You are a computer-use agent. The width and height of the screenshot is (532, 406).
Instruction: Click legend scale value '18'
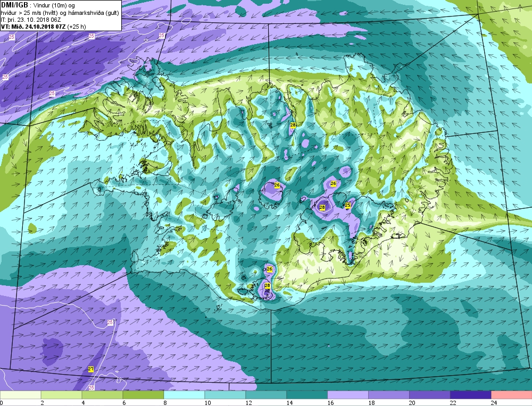371,403
